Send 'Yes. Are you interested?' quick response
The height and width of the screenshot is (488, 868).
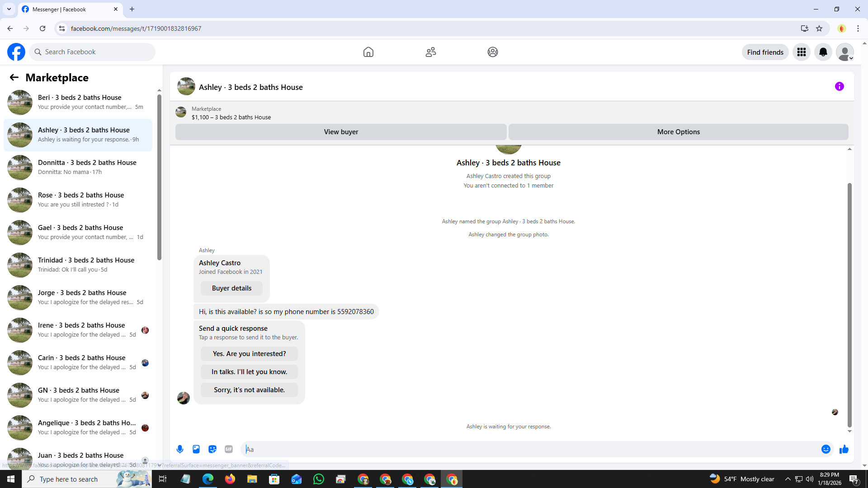(249, 354)
